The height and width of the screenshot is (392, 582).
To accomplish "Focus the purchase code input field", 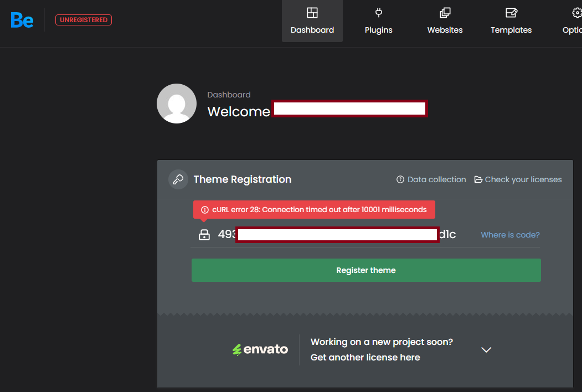I will click(x=337, y=235).
